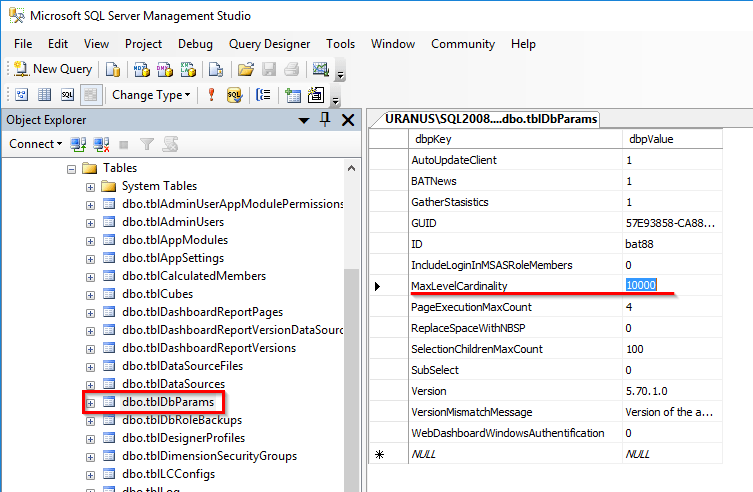Expand the dbo.tblDbParams table node
Screen dimensions: 753x492
(x=90, y=403)
